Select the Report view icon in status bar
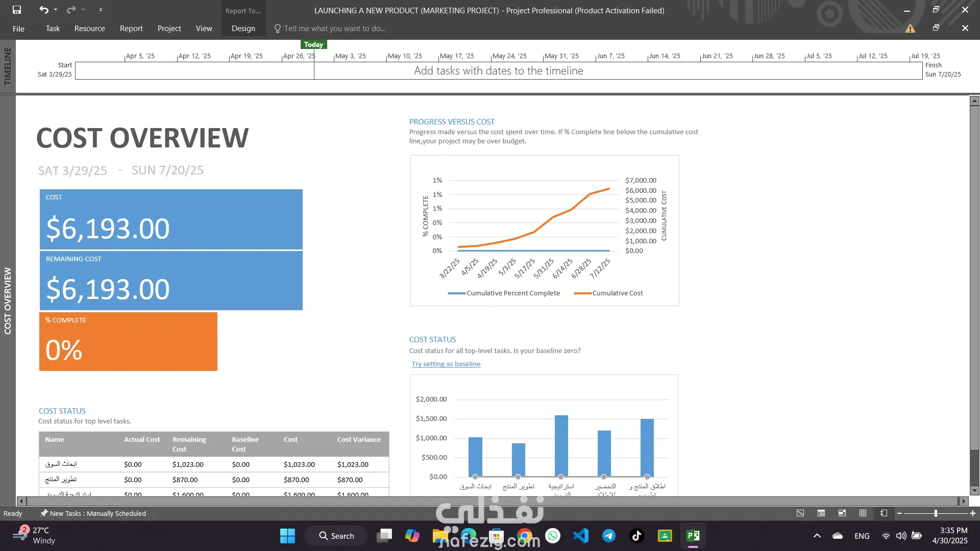Image resolution: width=980 pixels, height=551 pixels. point(884,513)
